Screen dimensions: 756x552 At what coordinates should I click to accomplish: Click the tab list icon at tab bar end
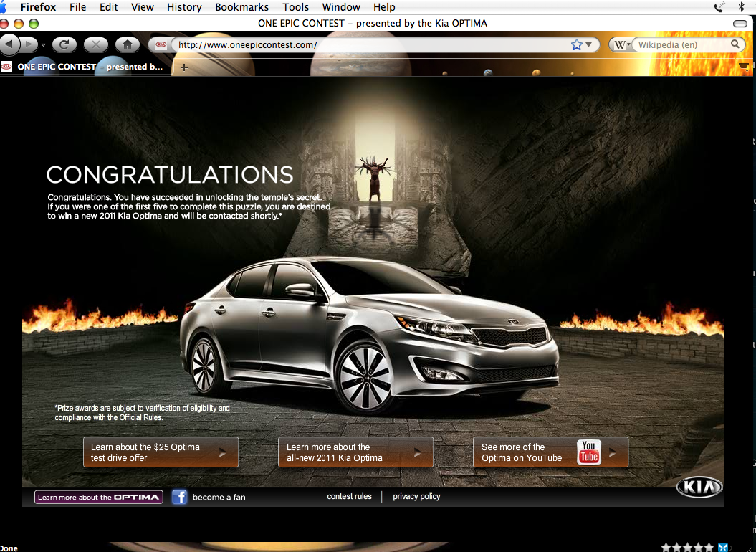744,66
